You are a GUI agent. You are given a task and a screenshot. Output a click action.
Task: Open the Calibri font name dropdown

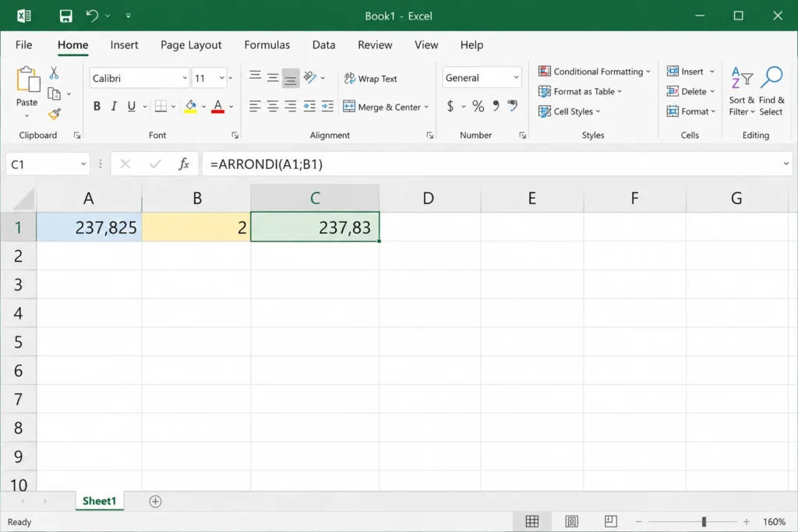185,79
